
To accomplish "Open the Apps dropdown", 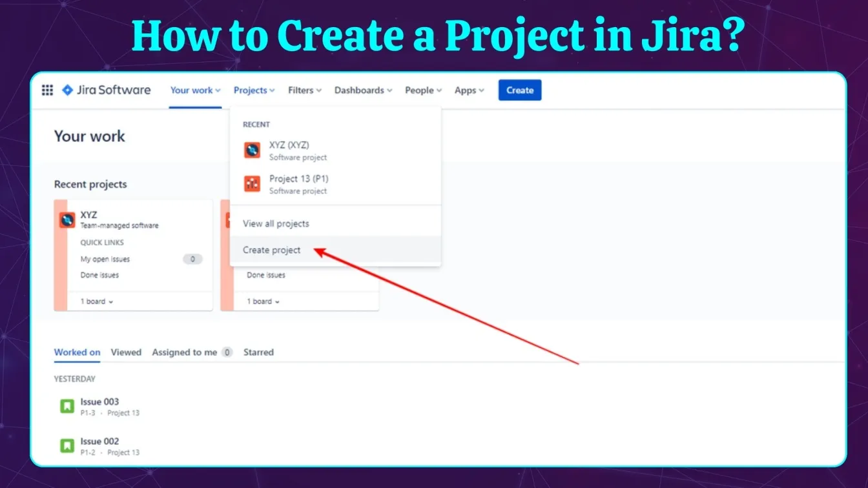I will tap(470, 90).
